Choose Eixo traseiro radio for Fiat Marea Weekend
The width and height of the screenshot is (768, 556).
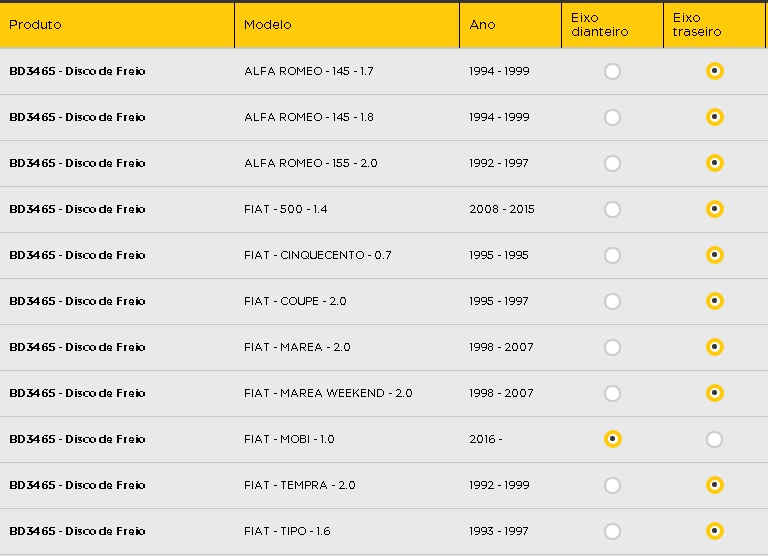pyautogui.click(x=715, y=393)
